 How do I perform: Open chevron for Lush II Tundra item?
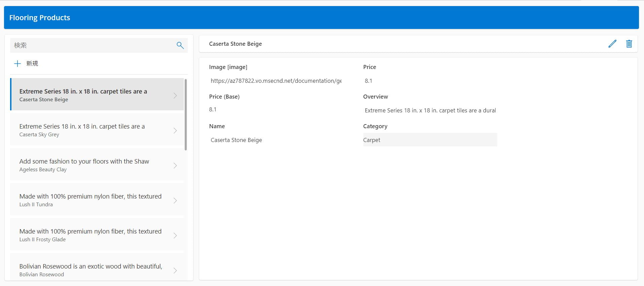click(175, 201)
